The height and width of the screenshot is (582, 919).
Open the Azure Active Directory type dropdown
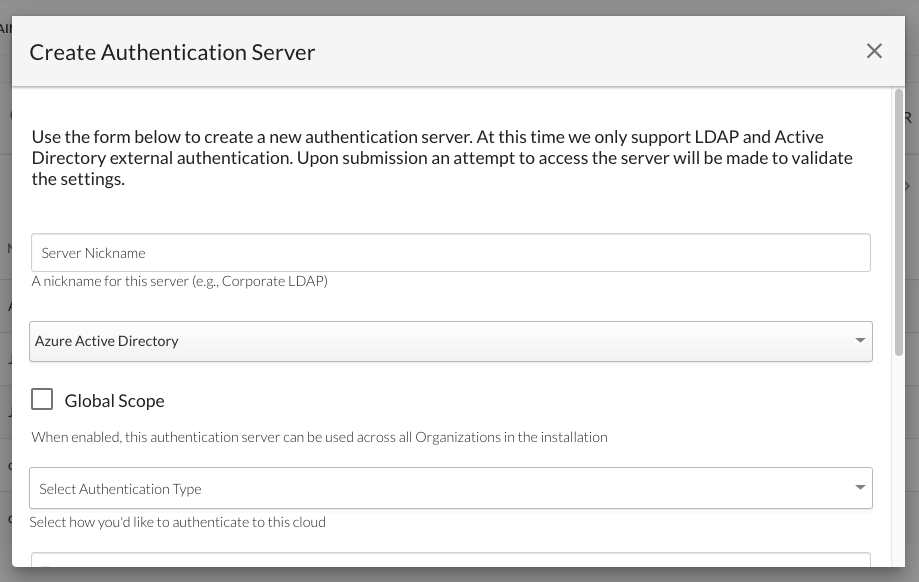coord(451,341)
